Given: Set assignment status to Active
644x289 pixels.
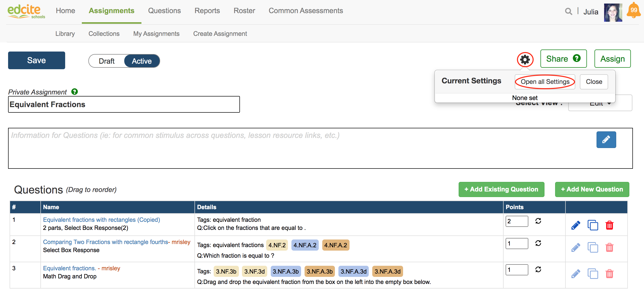Looking at the screenshot, I should 142,61.
